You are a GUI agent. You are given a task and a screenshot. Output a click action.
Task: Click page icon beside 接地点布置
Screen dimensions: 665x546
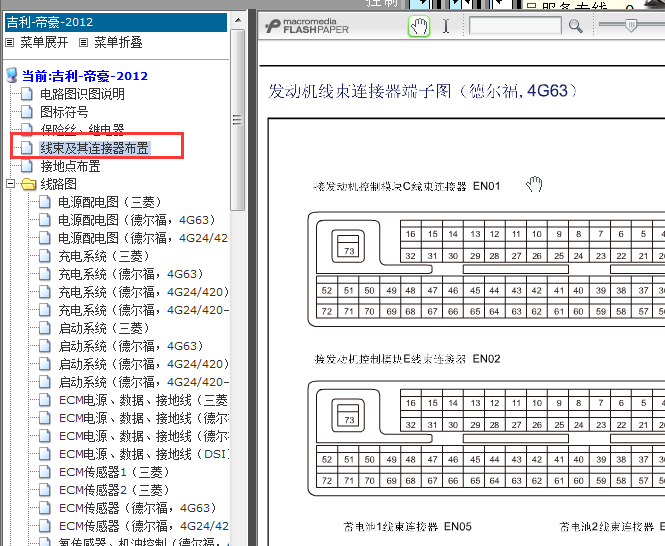click(27, 166)
